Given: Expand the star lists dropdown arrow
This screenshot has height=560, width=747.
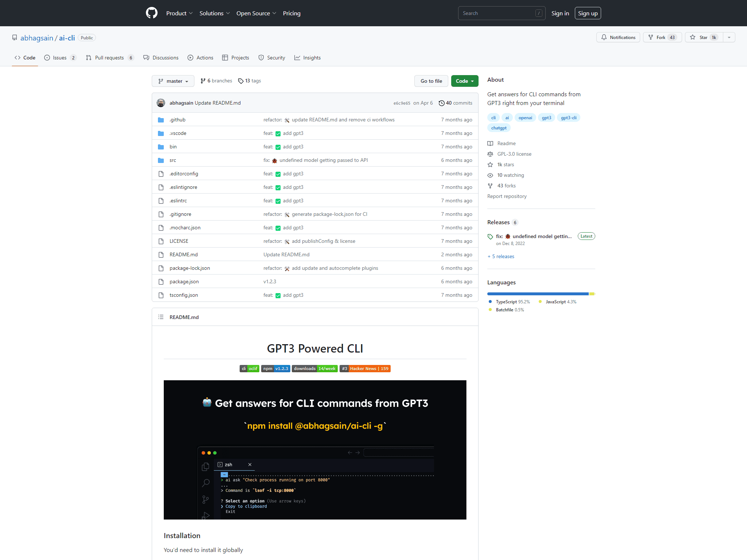Looking at the screenshot, I should click(729, 37).
